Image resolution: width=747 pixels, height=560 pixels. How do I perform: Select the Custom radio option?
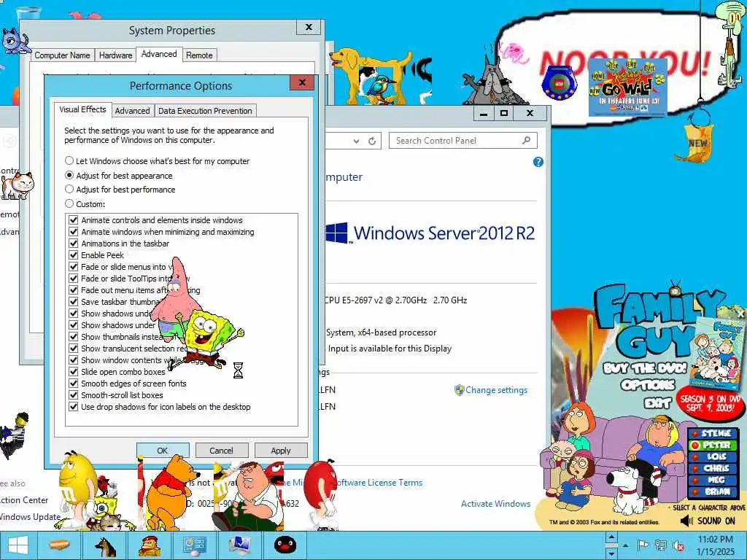point(69,204)
